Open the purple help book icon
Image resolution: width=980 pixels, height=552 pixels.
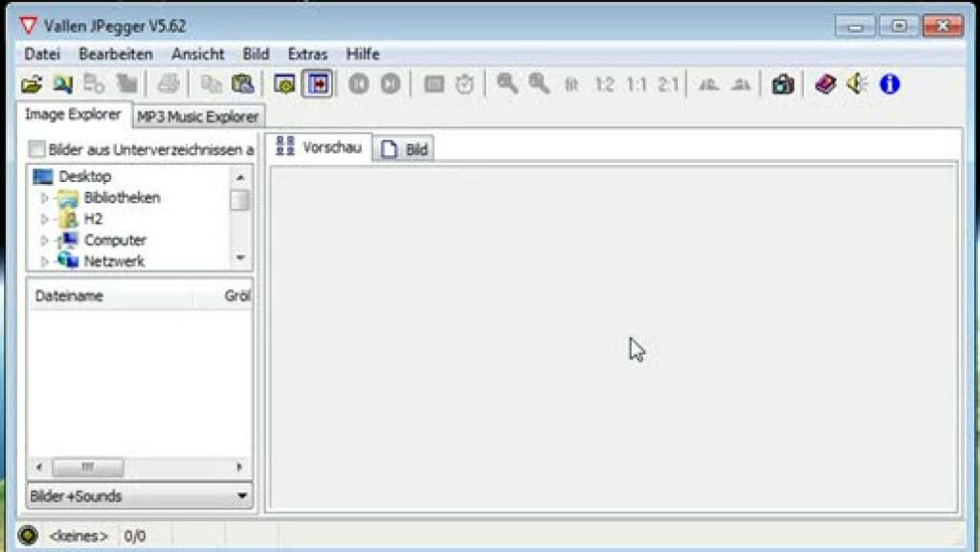pyautogui.click(x=825, y=85)
